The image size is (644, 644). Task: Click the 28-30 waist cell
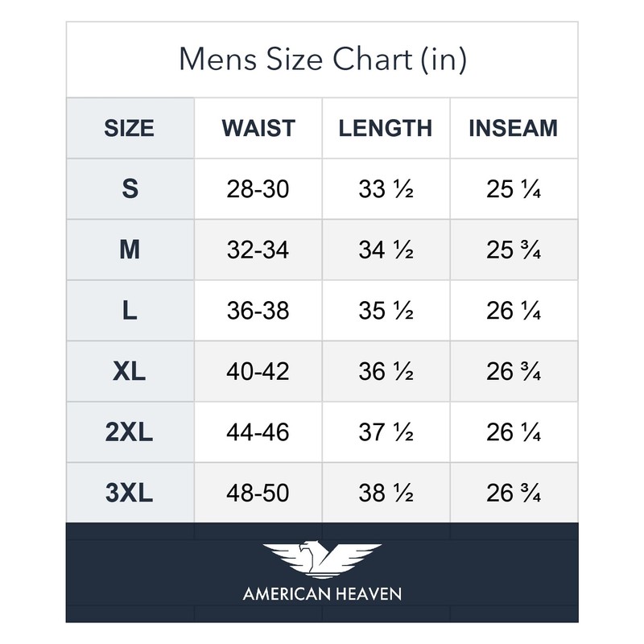pyautogui.click(x=258, y=189)
